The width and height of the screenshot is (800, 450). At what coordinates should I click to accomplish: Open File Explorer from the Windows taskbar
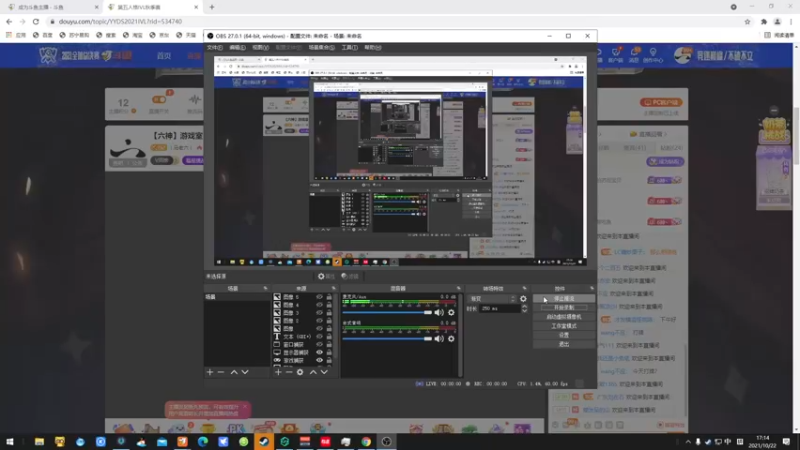(39, 441)
